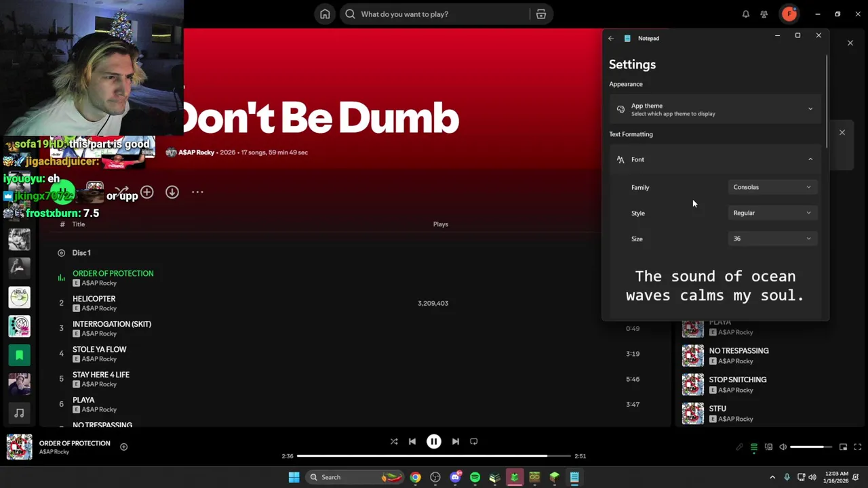Open the Queue icon in player bar
This screenshot has width=868, height=488.
pos(753,447)
